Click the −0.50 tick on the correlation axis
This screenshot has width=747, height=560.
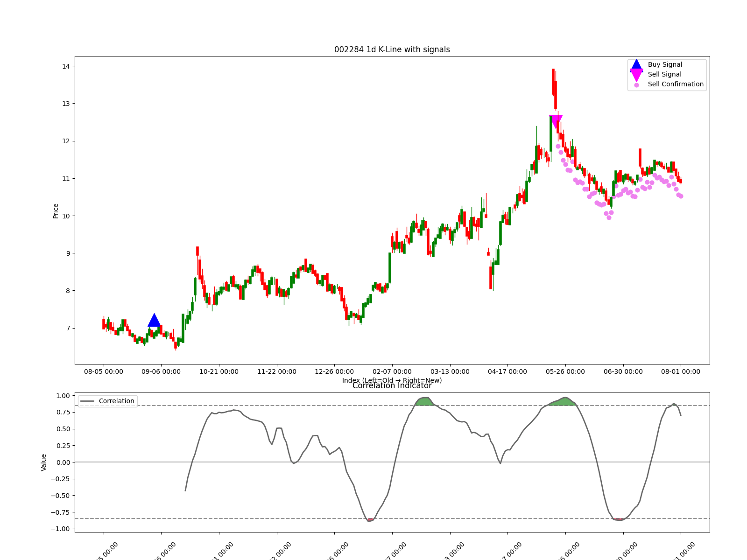pos(61,496)
